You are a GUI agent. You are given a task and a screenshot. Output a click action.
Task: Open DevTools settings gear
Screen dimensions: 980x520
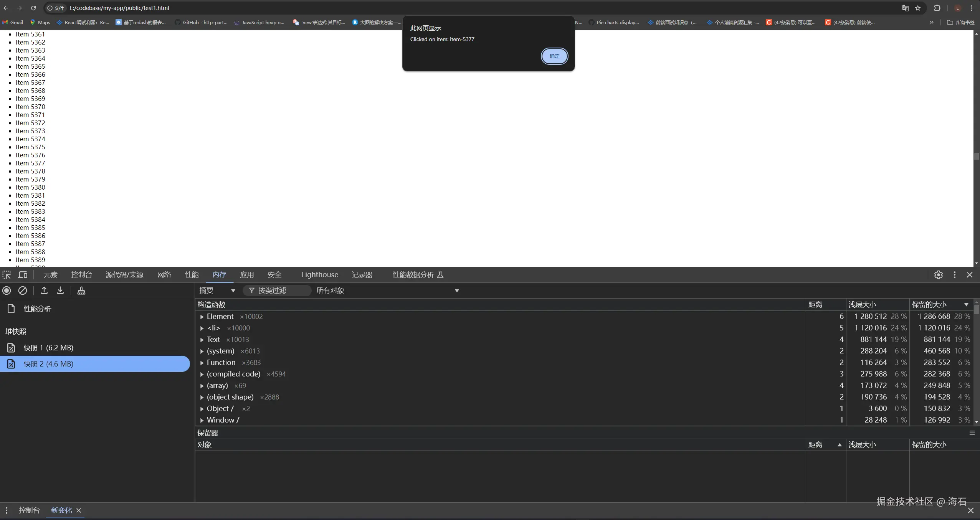click(938, 275)
